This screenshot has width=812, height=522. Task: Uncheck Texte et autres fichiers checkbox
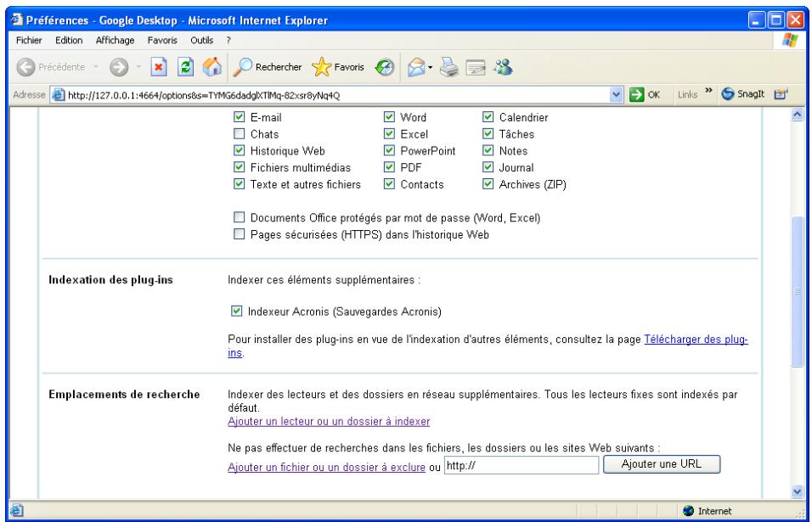239,183
